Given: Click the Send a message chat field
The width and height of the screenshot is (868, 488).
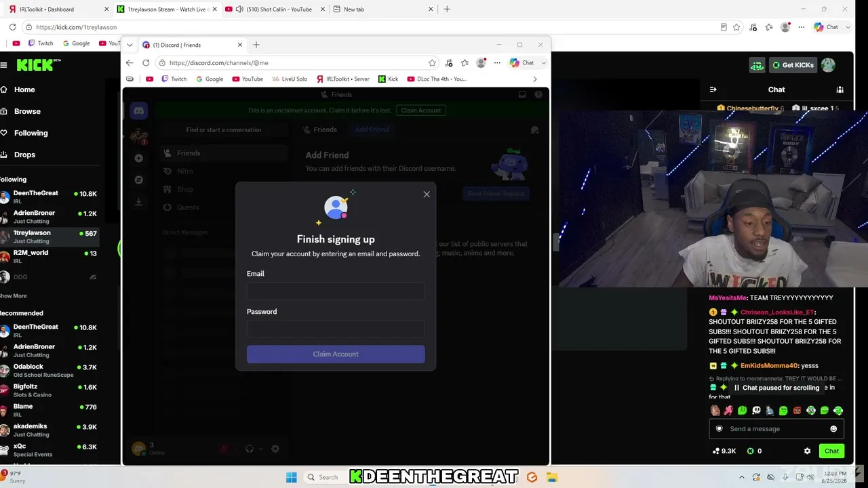Looking at the screenshot, I should coord(776,429).
